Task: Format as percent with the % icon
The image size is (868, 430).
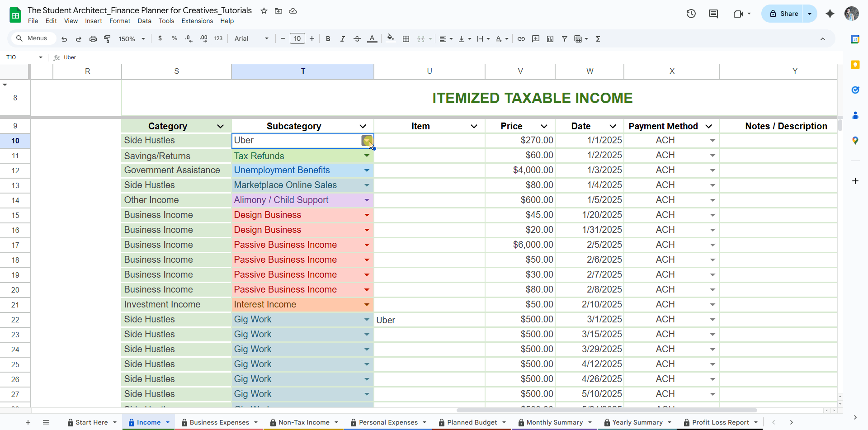Action: (x=175, y=39)
